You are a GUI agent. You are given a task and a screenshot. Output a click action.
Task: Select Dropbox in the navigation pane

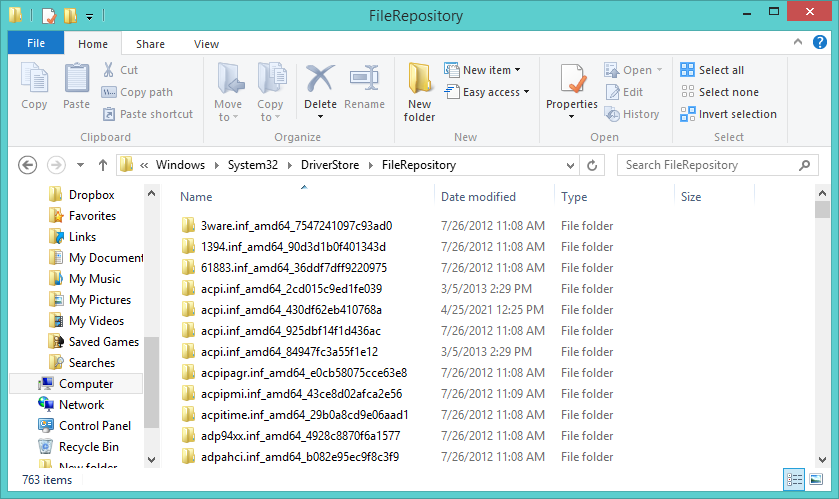pyautogui.click(x=81, y=195)
